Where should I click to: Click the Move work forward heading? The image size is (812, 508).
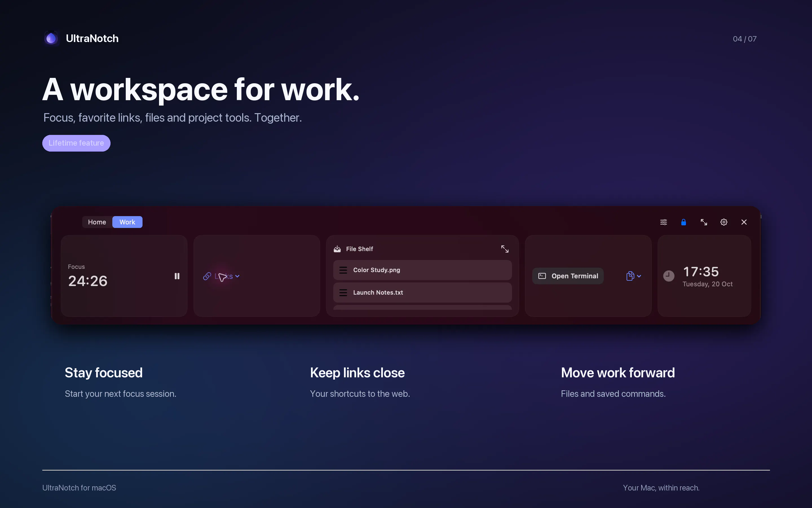tap(618, 373)
